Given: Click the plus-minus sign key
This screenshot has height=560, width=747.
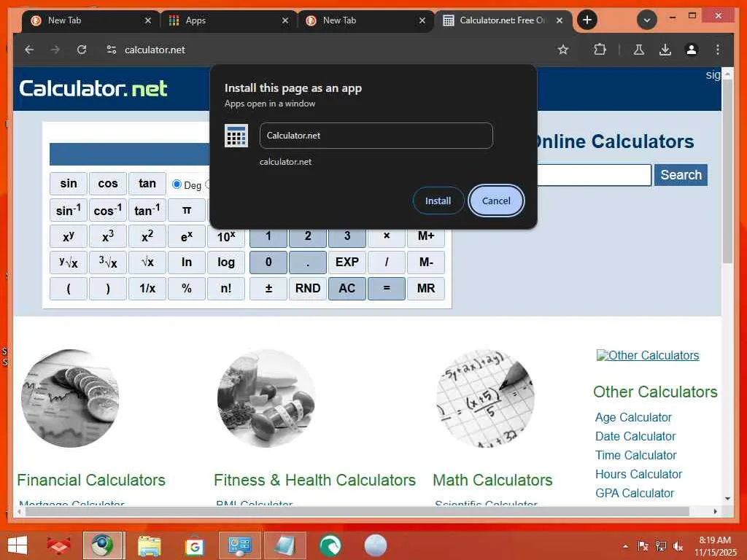Looking at the screenshot, I should coord(268,288).
